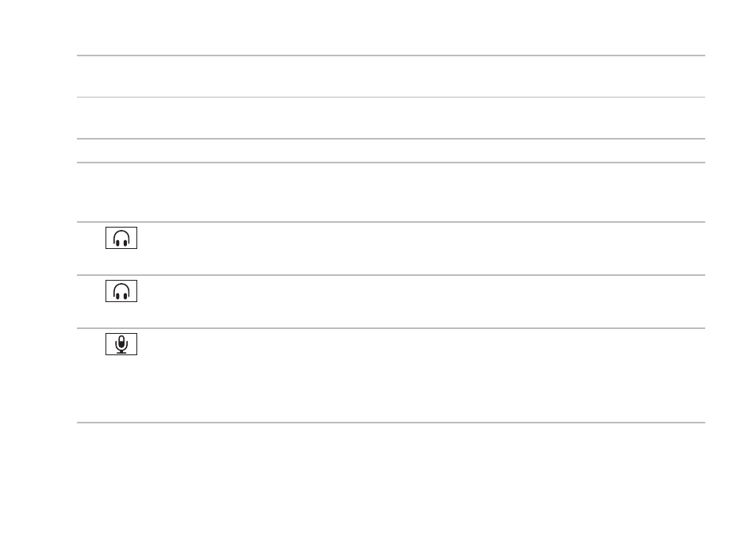Click the first headphones icon in the table
The height and width of the screenshot is (536, 756).
pos(121,238)
